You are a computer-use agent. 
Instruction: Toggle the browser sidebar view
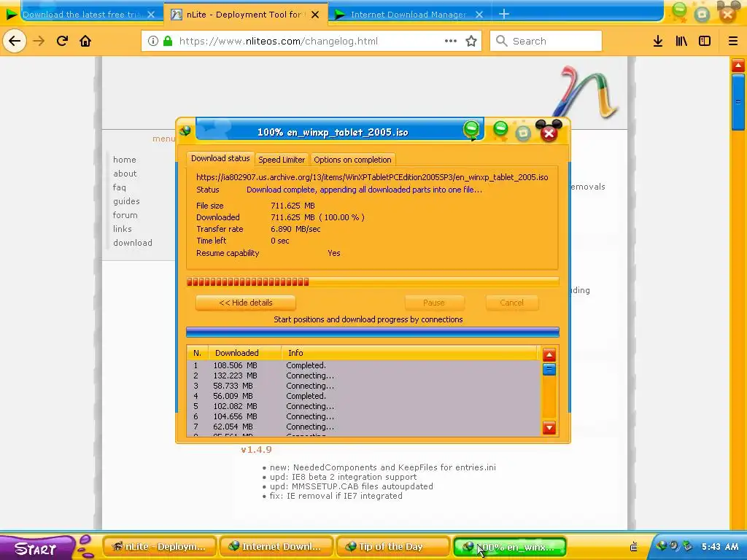pyautogui.click(x=705, y=41)
